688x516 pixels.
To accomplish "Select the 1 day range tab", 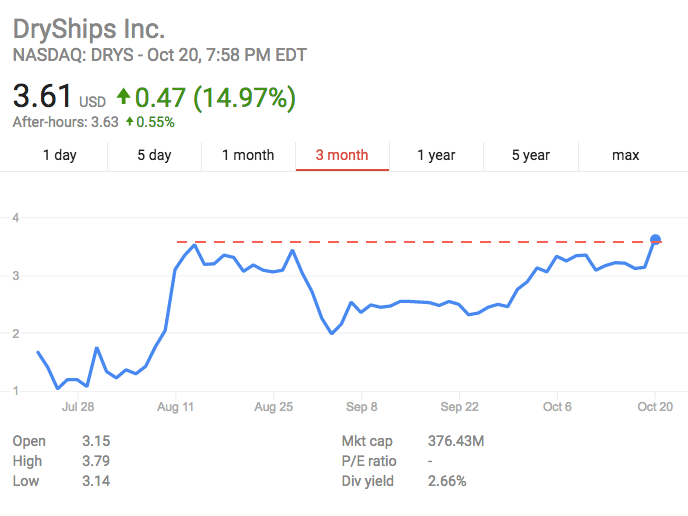I will 59,155.
